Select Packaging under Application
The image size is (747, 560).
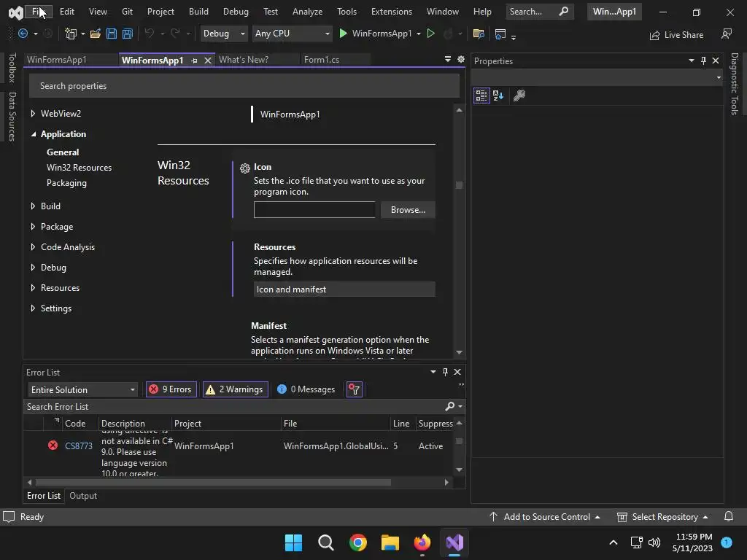coord(66,183)
